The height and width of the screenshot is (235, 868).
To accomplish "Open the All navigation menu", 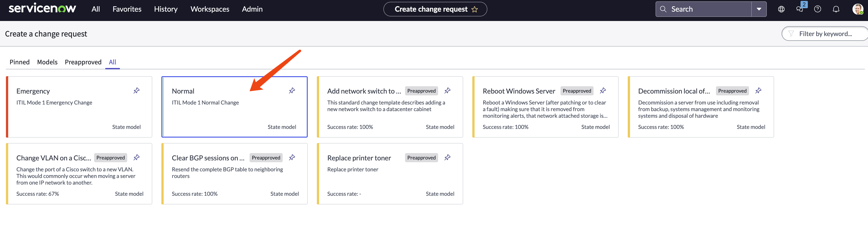I will (x=96, y=9).
